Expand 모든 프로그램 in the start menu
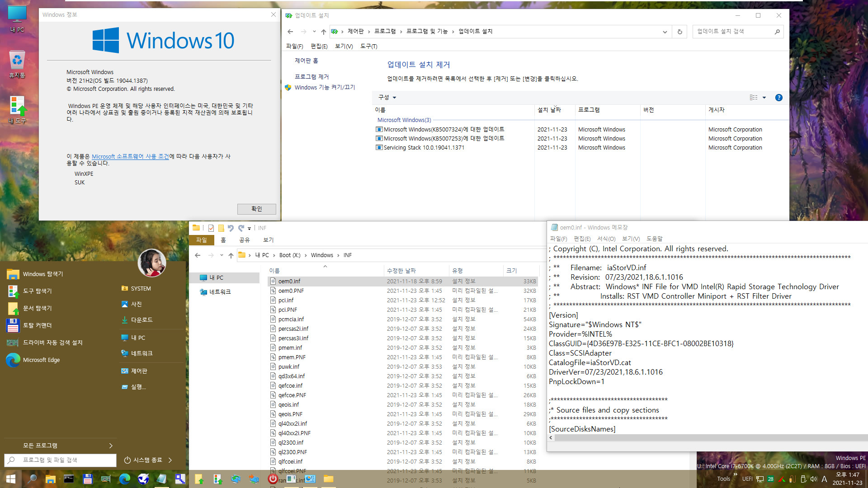 [60, 446]
